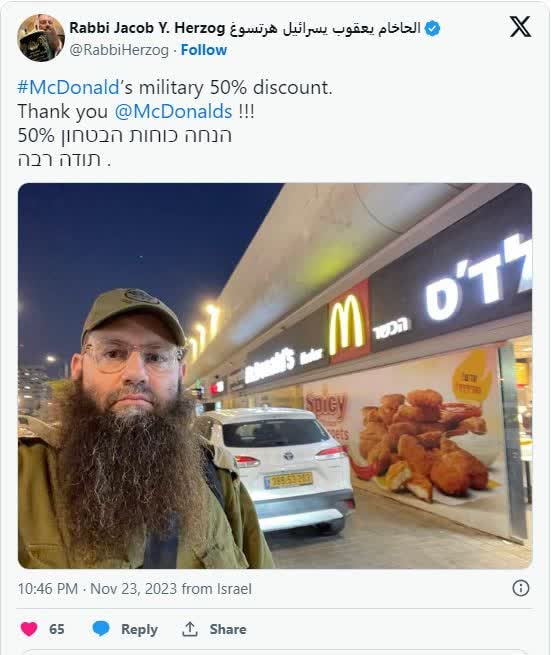
Task: Open the profile avatar picture
Action: point(41,38)
